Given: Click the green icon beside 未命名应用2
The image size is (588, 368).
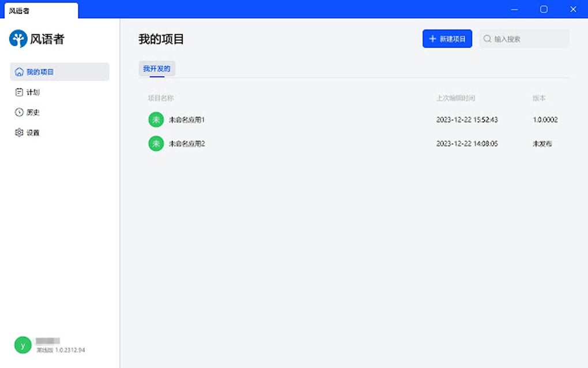Looking at the screenshot, I should coord(156,144).
